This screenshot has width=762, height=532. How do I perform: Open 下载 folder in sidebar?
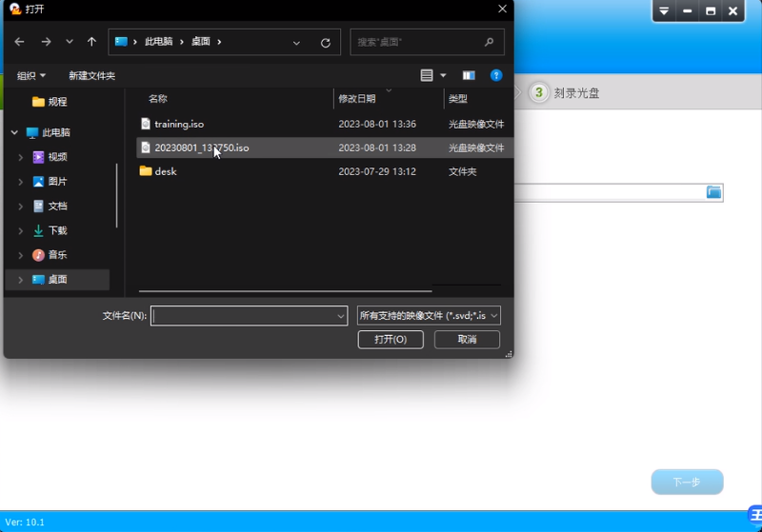[x=50, y=230]
